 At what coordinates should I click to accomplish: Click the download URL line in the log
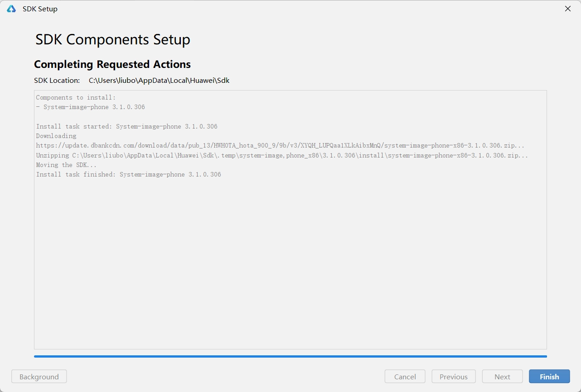(x=280, y=146)
